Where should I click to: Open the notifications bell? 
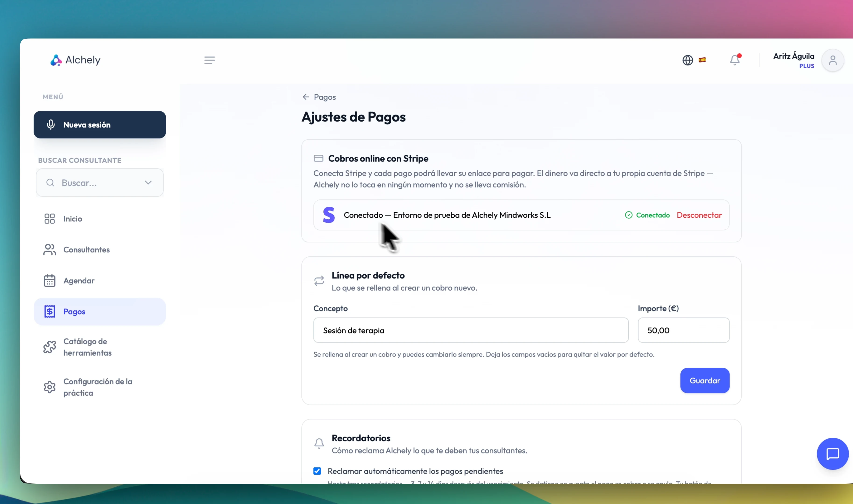coord(735,60)
